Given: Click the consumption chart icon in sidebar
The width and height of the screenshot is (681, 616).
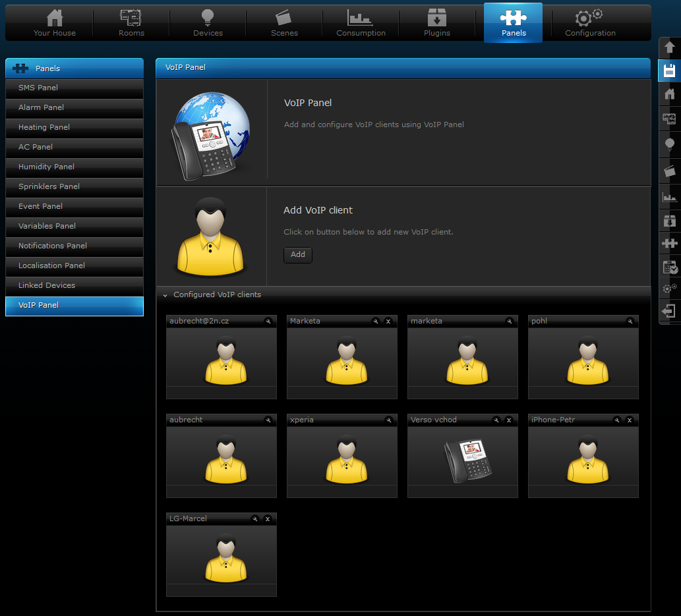Looking at the screenshot, I should click(669, 196).
